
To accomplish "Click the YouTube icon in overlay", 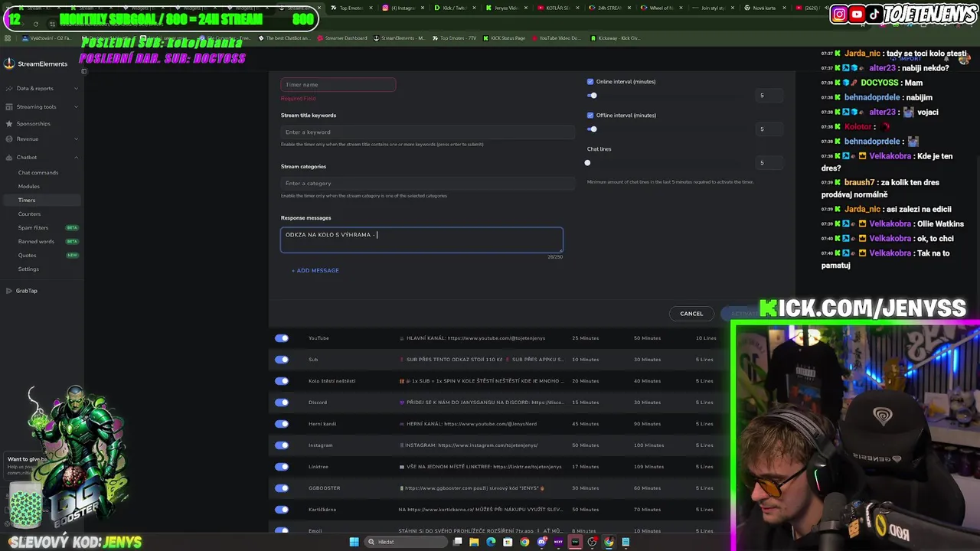I will [x=857, y=14].
